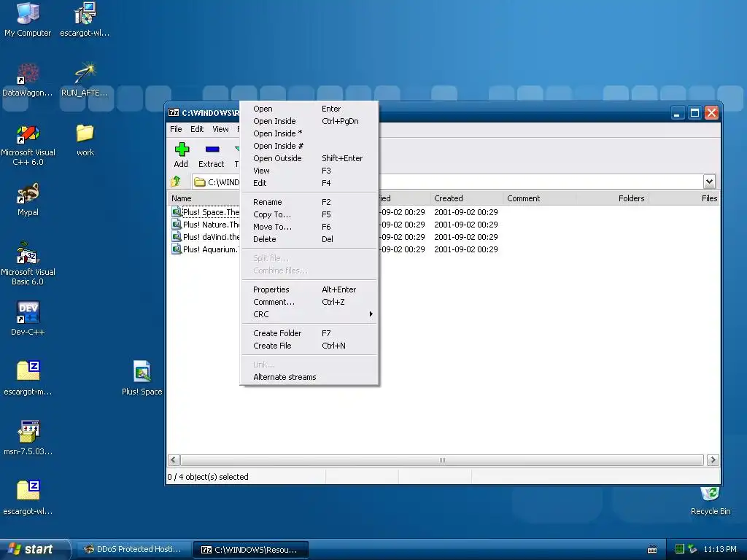Choose Rename menu entry
The width and height of the screenshot is (747, 560).
(x=309, y=202)
